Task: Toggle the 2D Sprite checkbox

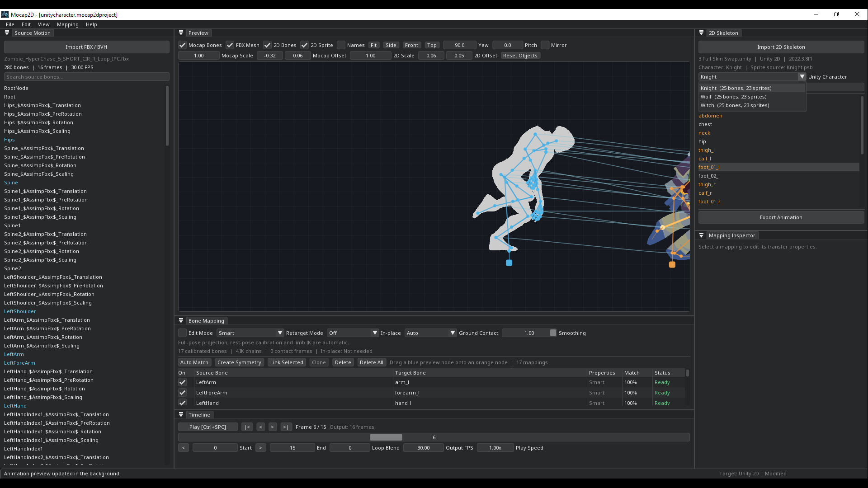Action: (304, 45)
